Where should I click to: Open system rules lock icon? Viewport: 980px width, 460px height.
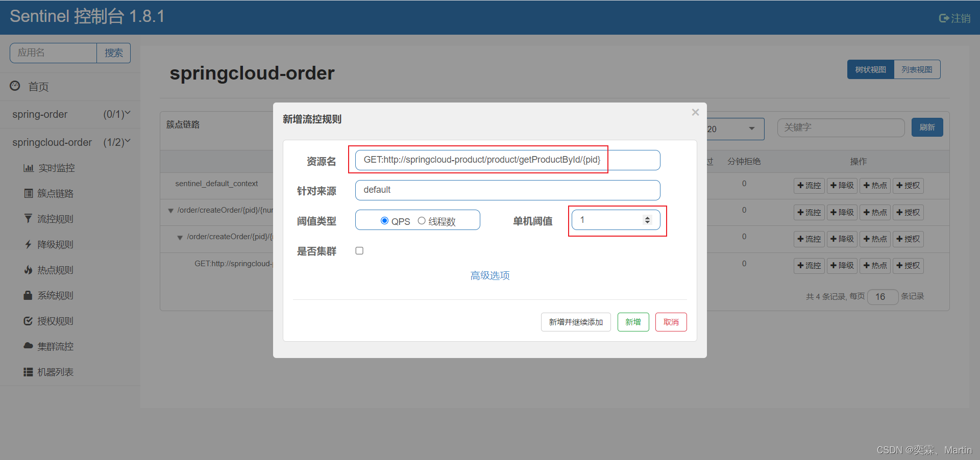point(28,295)
